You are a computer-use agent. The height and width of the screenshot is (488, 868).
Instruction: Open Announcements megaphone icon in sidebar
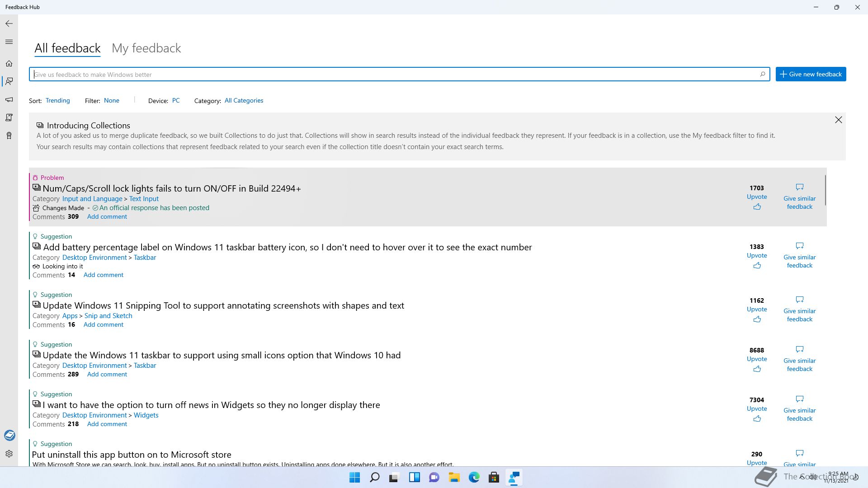9,99
